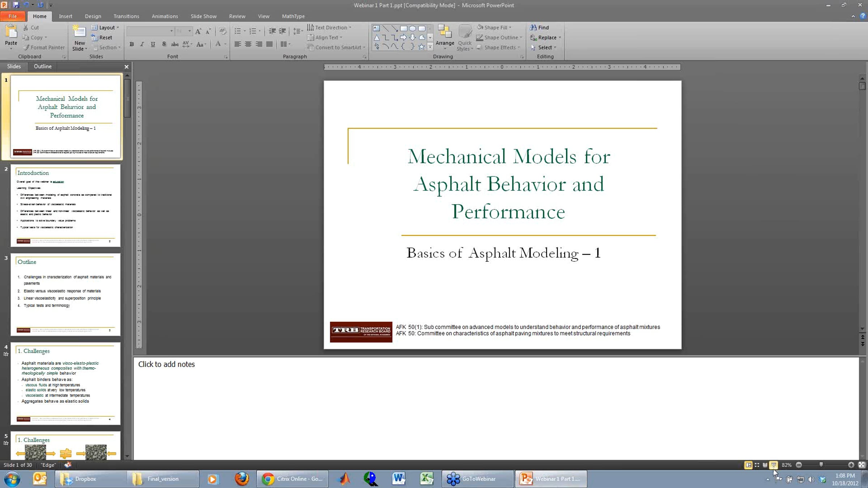Click the Replace button
The width and height of the screenshot is (868, 488).
coord(545,37)
